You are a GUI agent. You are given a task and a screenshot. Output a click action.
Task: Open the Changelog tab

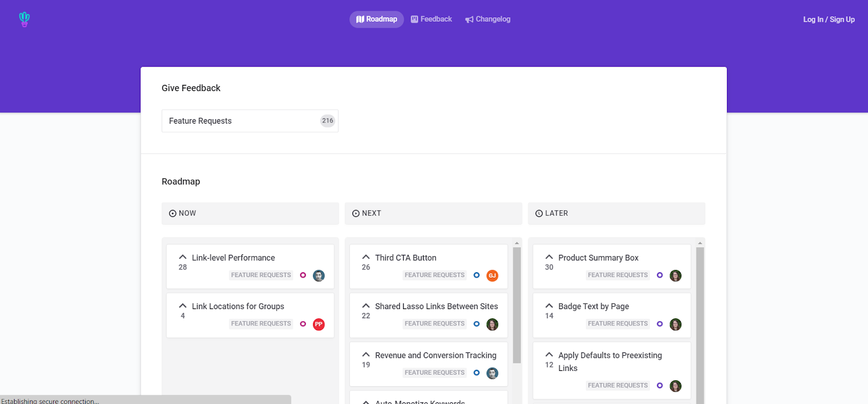pyautogui.click(x=488, y=20)
